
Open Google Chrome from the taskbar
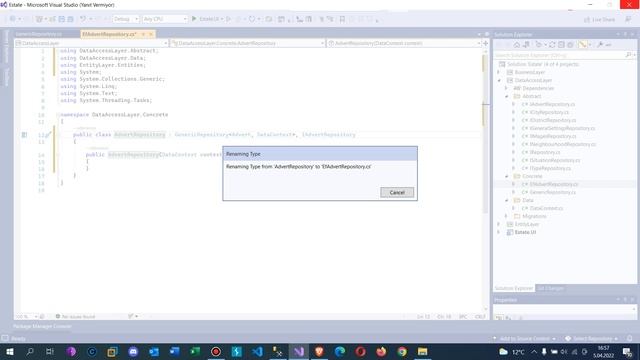[x=402, y=351]
